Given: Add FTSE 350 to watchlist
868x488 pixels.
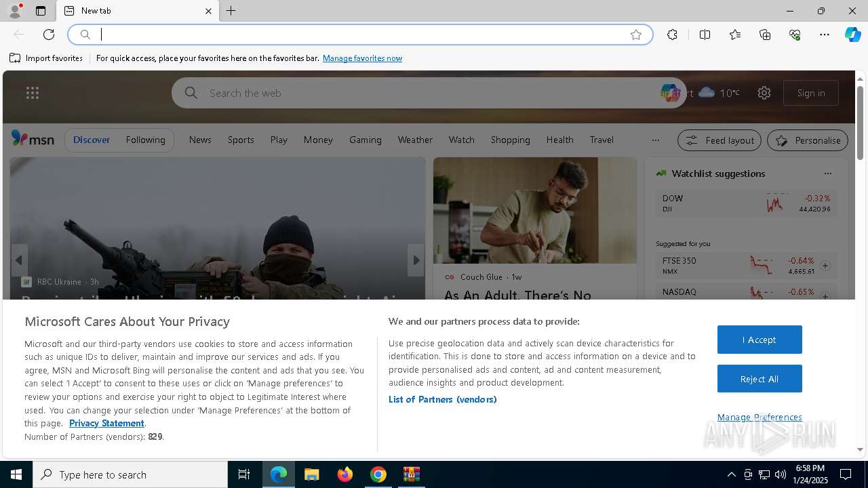Looking at the screenshot, I should point(825,266).
